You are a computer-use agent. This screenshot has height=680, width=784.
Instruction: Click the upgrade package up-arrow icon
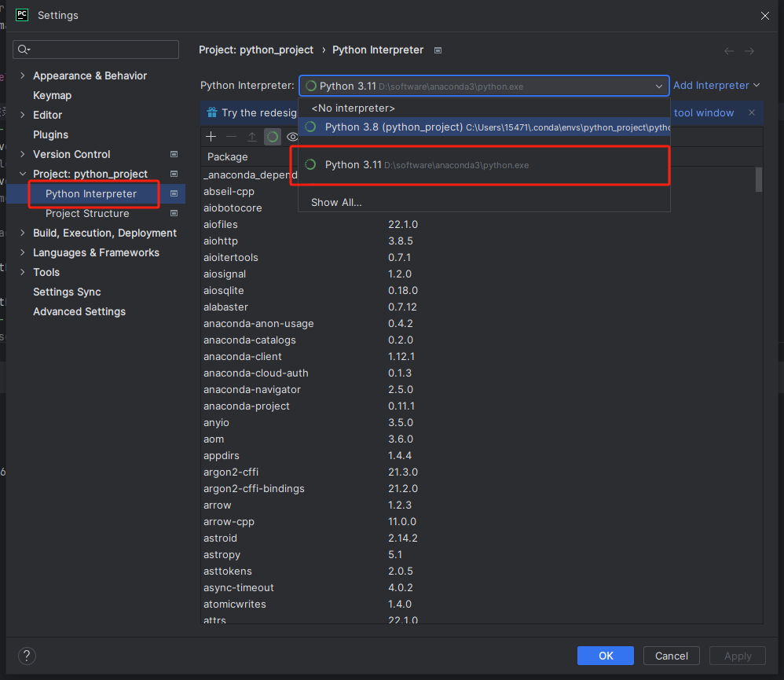coord(251,137)
